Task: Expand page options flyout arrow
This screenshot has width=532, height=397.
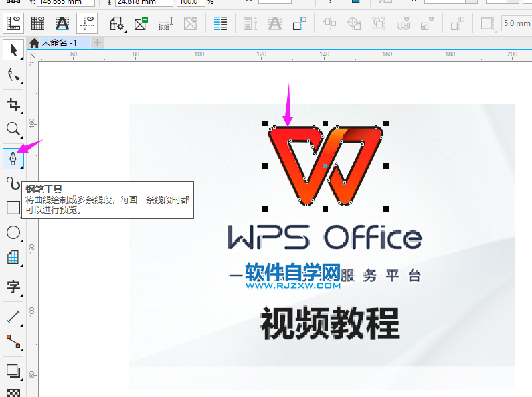Action: 126,31
